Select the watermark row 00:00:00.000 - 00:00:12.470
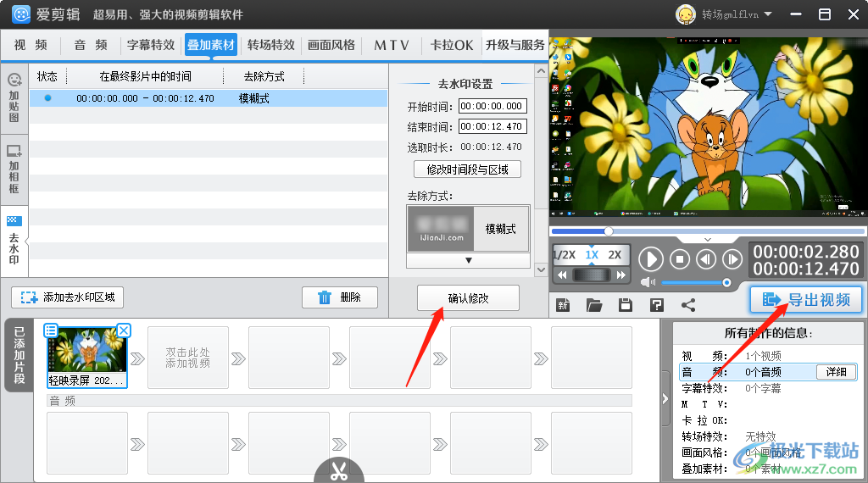The height and width of the screenshot is (483, 868). (209, 98)
